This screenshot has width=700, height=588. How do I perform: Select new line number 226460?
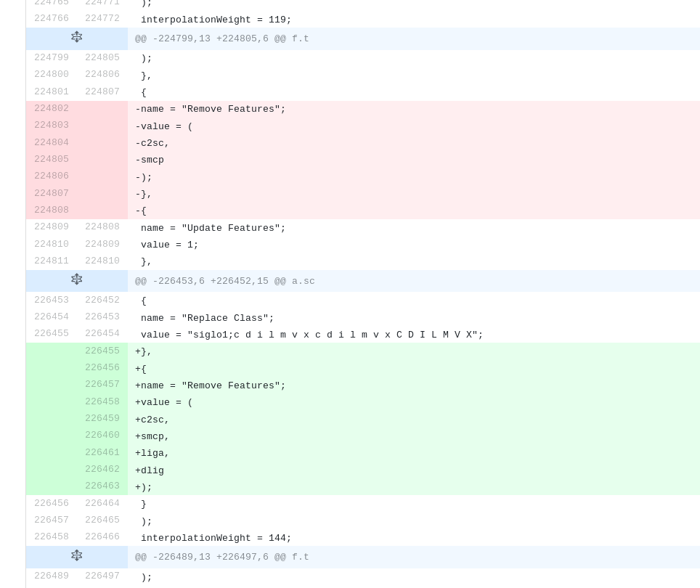pos(102,435)
